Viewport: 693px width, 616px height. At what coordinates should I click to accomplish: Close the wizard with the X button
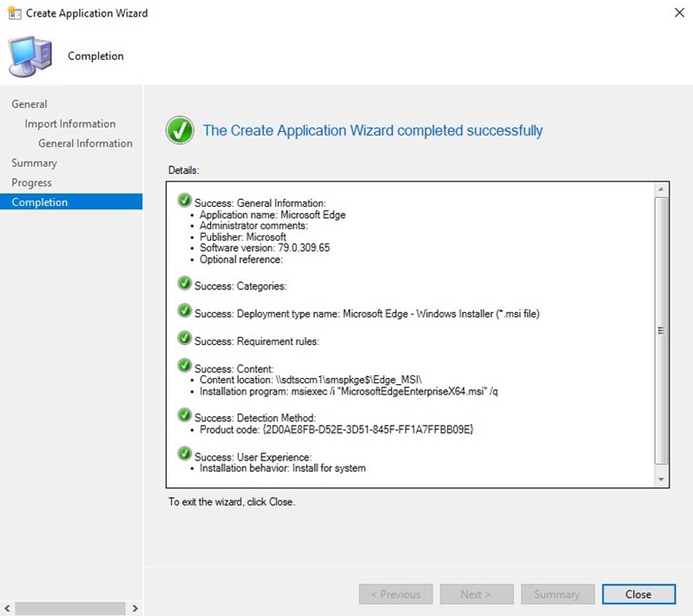(679, 12)
